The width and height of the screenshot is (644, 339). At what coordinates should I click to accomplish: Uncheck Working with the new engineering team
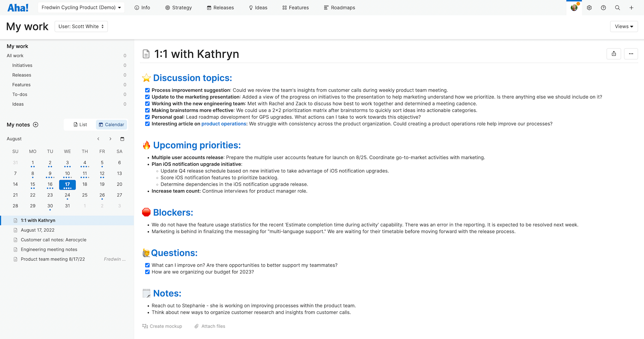click(x=147, y=104)
